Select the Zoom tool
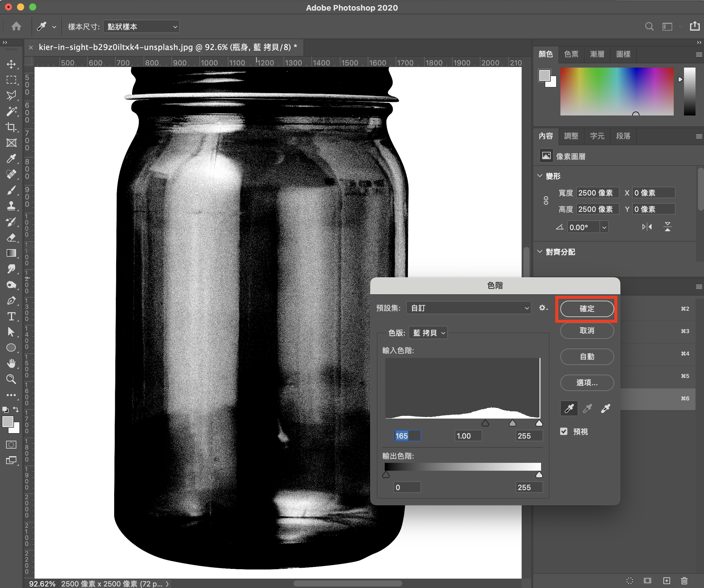The width and height of the screenshot is (704, 588). click(12, 379)
